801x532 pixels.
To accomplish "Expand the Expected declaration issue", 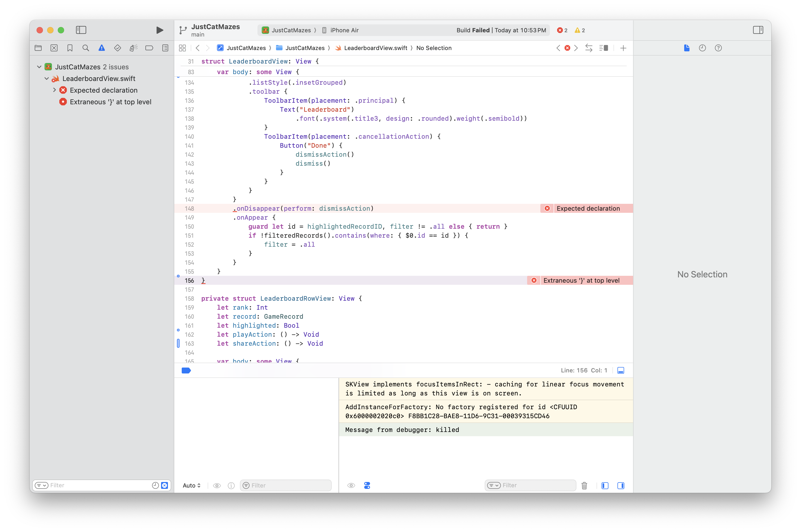I will point(54,90).
